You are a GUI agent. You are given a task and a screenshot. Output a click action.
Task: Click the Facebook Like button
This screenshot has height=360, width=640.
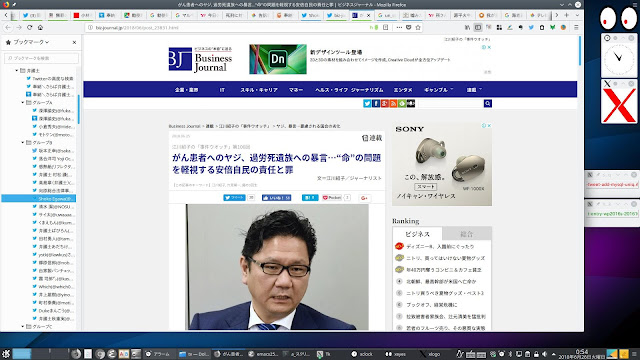click(276, 198)
